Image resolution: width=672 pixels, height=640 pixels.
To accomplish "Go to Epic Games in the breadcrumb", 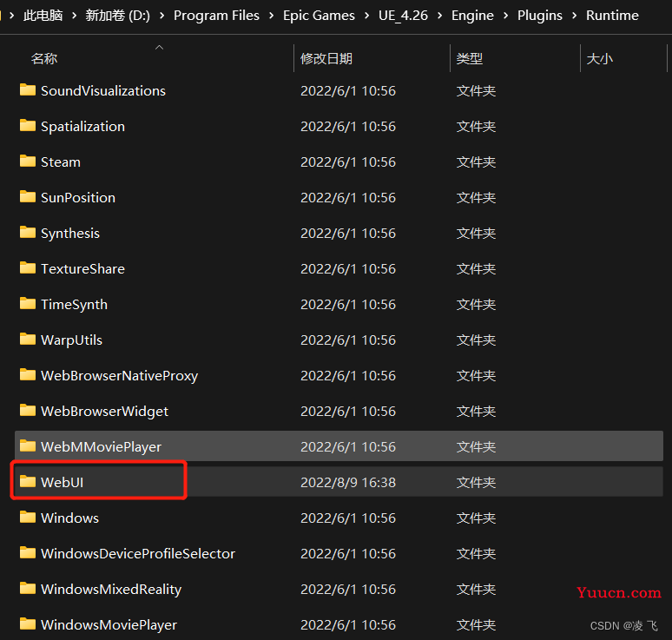I will coord(319,16).
